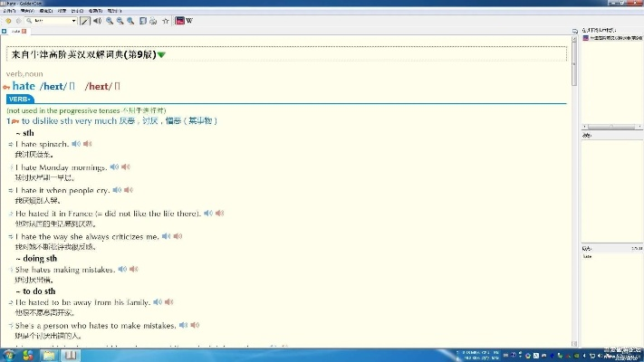The width and height of the screenshot is (644, 362).
Task: Play red audio for I hate spinach
Action: pyautogui.click(x=88, y=144)
